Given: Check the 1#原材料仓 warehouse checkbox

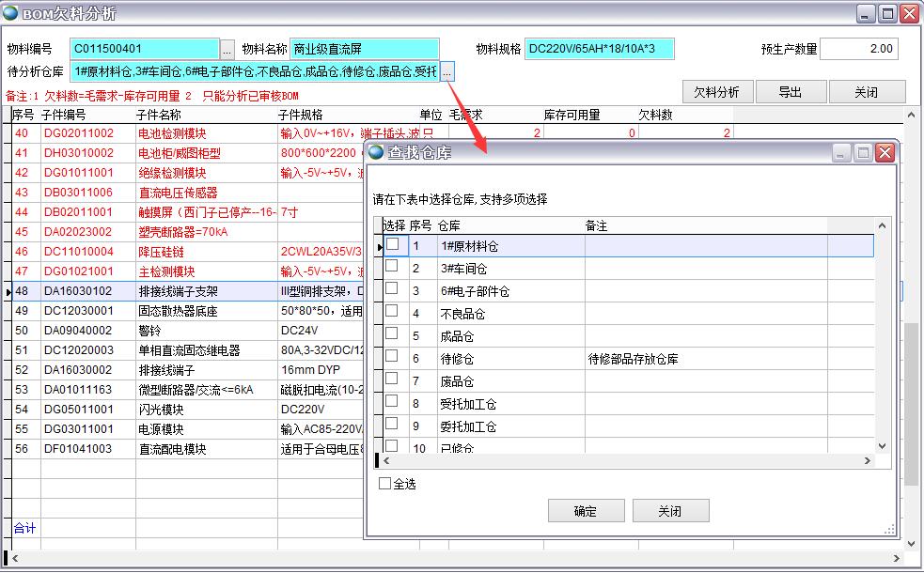Looking at the screenshot, I should pos(393,244).
